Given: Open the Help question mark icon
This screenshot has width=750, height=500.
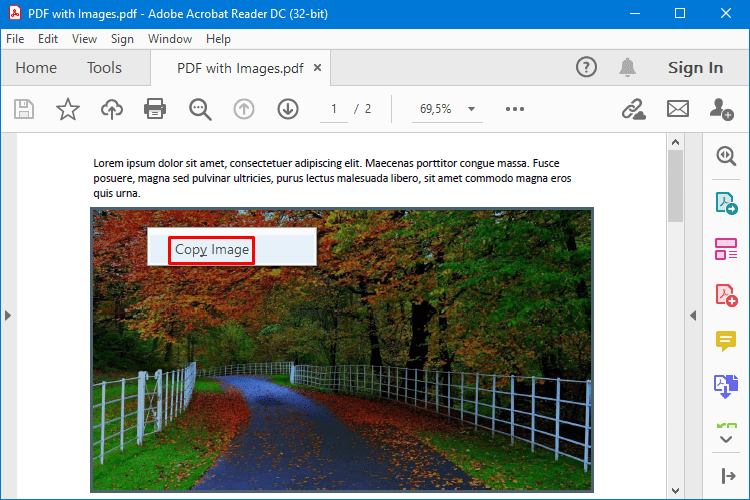Looking at the screenshot, I should [586, 67].
